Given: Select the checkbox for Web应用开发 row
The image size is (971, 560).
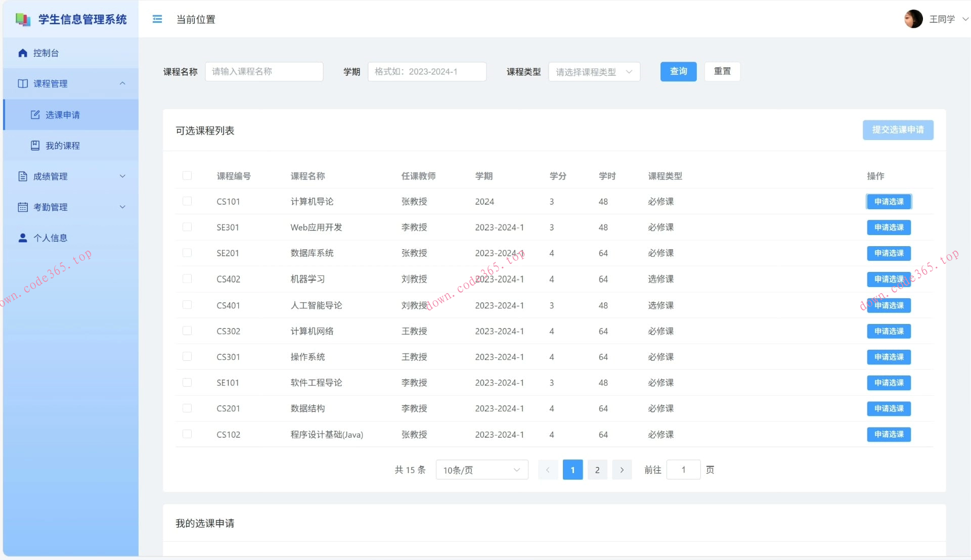Looking at the screenshot, I should coord(188,227).
